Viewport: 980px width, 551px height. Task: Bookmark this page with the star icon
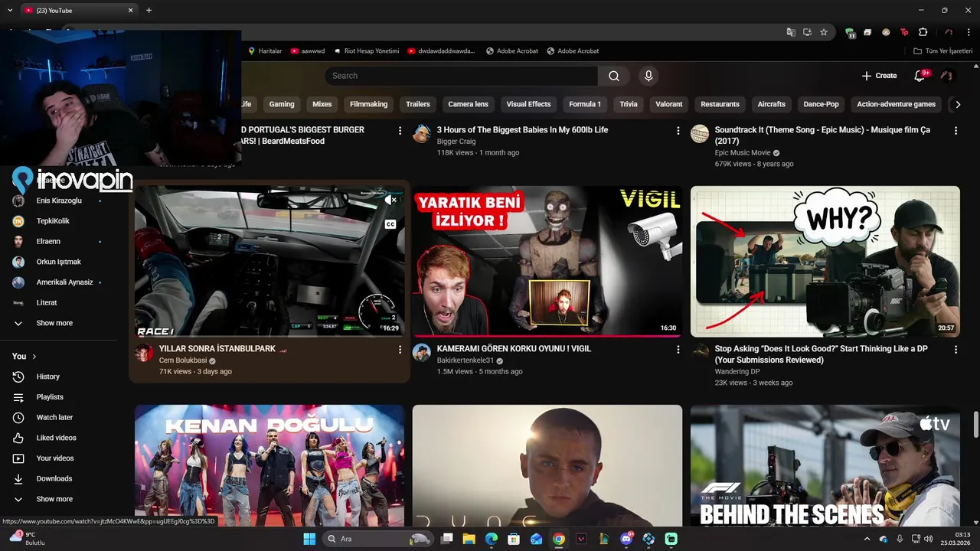(824, 32)
